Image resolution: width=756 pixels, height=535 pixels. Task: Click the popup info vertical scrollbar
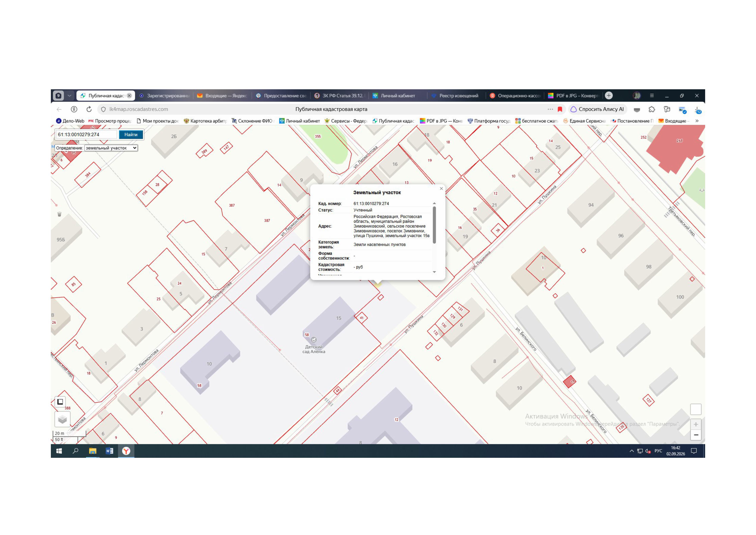tap(434, 225)
